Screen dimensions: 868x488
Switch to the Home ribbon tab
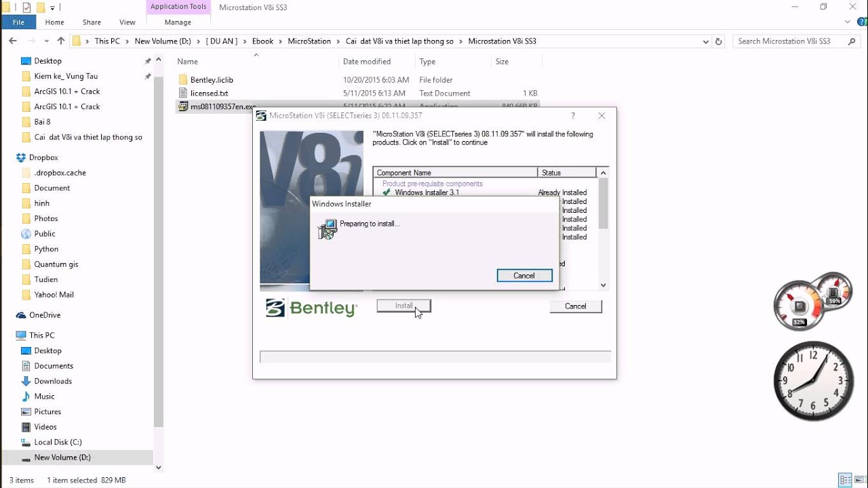coord(54,22)
